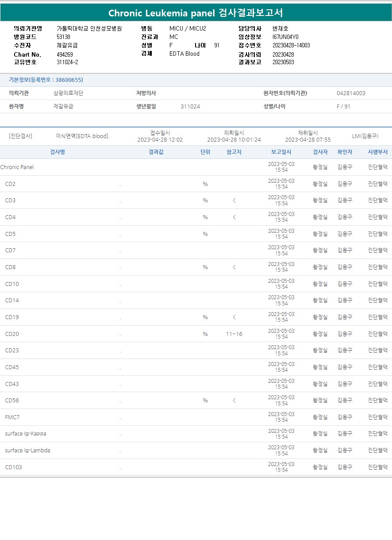392x540 pixels.
Task: Click the CD56 percent unit cell
Action: [205, 401]
